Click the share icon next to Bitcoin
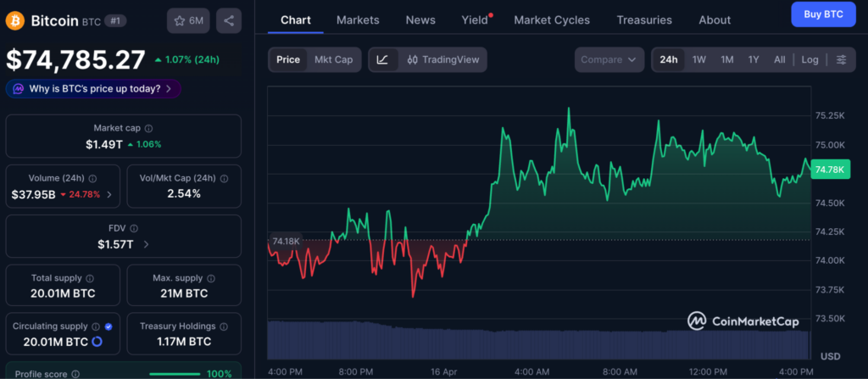 coord(227,20)
